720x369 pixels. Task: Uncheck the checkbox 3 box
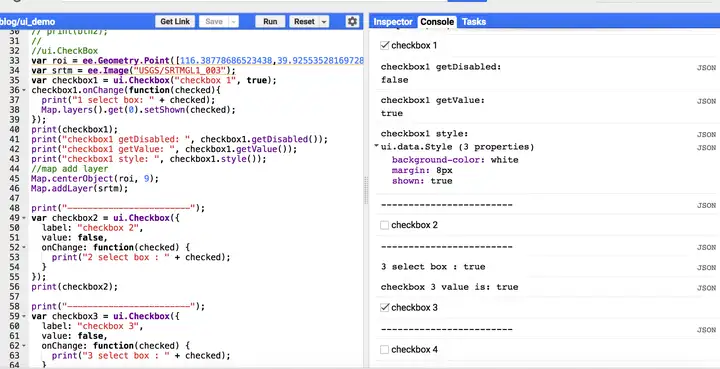[x=385, y=308]
